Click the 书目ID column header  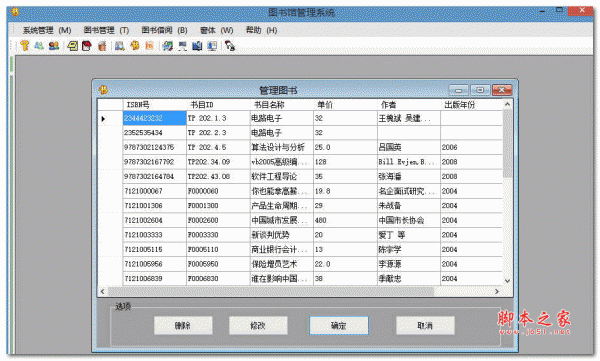click(x=218, y=105)
